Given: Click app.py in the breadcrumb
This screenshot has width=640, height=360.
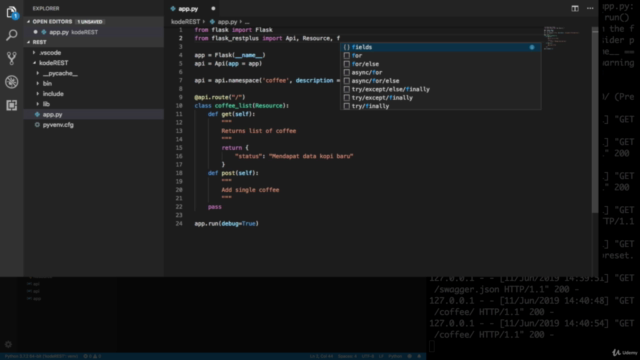Looking at the screenshot, I should pyautogui.click(x=227, y=22).
